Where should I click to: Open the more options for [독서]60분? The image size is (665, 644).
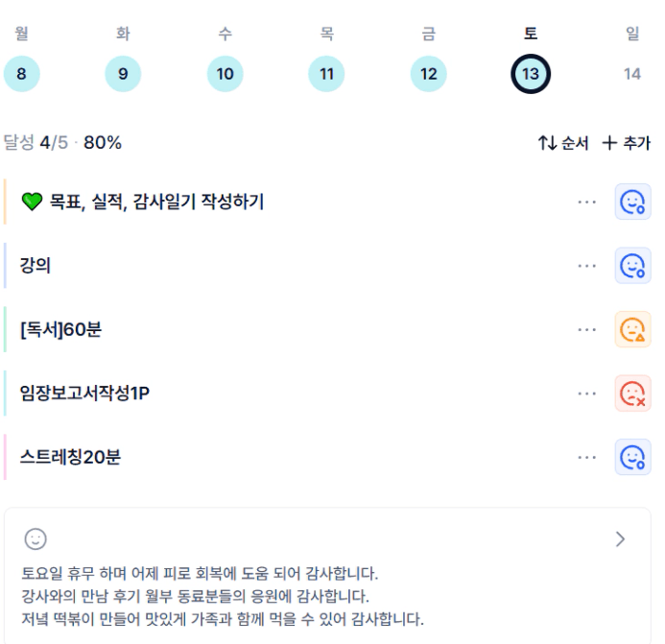[587, 330]
